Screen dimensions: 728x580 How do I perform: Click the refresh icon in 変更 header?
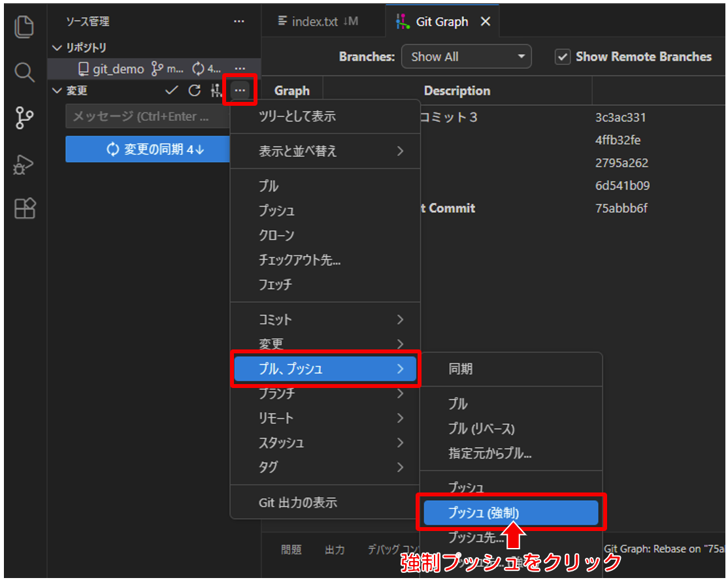(194, 91)
